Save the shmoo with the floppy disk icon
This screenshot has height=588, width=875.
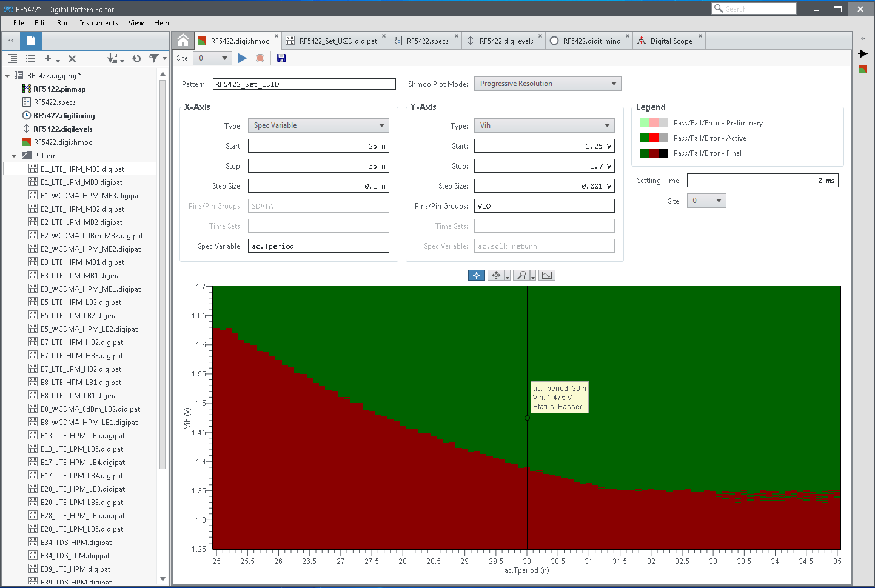(x=281, y=58)
